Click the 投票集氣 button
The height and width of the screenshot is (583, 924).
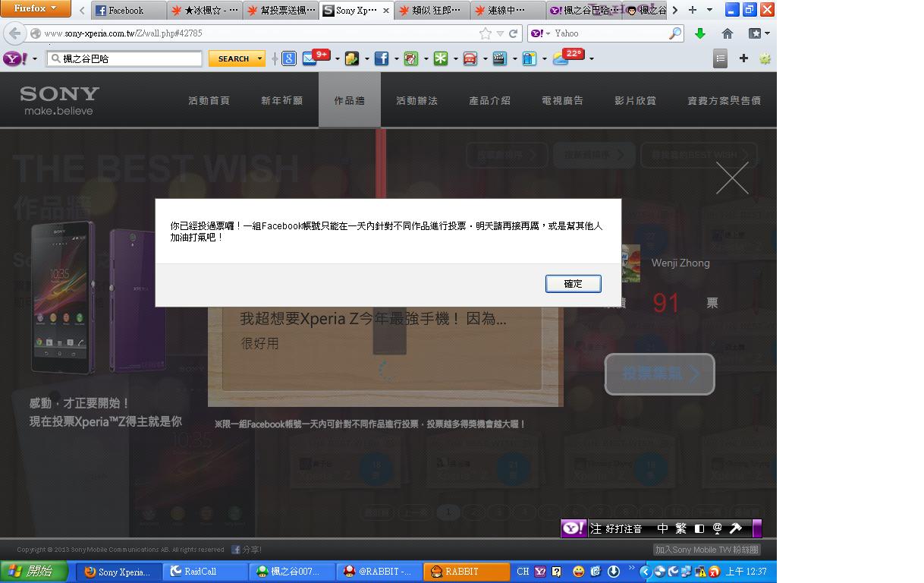659,373
